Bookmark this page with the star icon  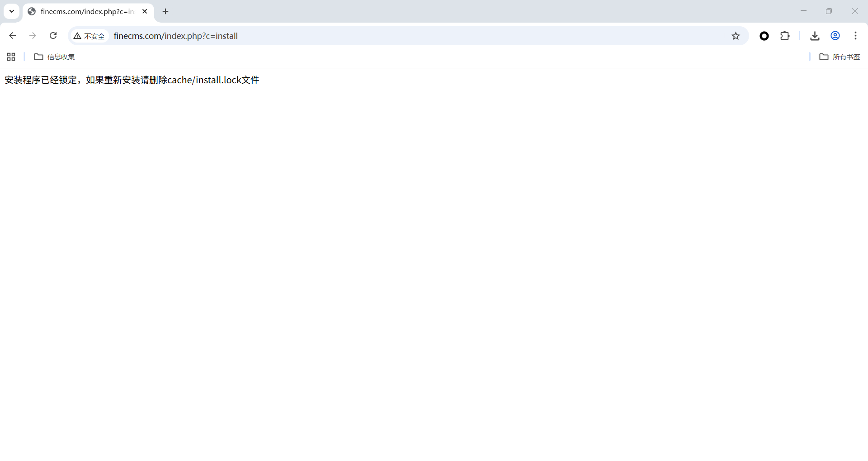point(736,36)
